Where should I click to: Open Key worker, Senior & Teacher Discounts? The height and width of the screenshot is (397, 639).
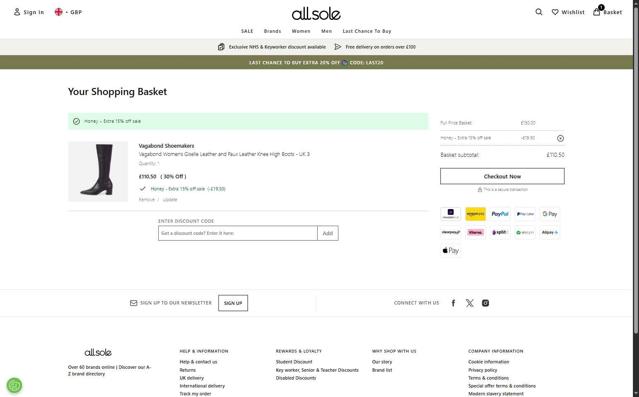(x=317, y=370)
